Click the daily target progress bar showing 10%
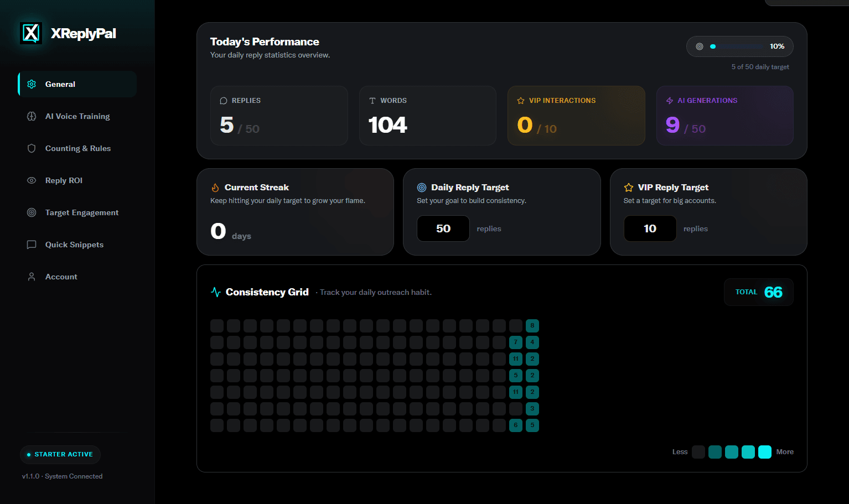The height and width of the screenshot is (504, 849). pyautogui.click(x=739, y=46)
